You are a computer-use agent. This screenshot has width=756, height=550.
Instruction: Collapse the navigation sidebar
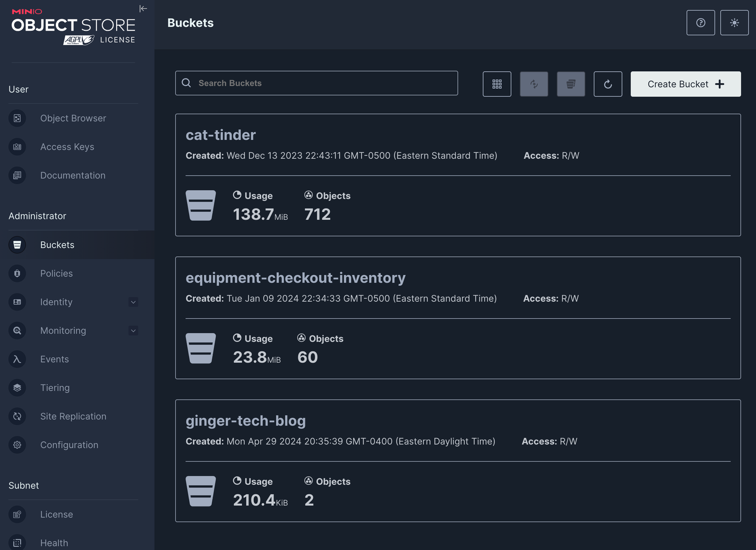point(143,9)
